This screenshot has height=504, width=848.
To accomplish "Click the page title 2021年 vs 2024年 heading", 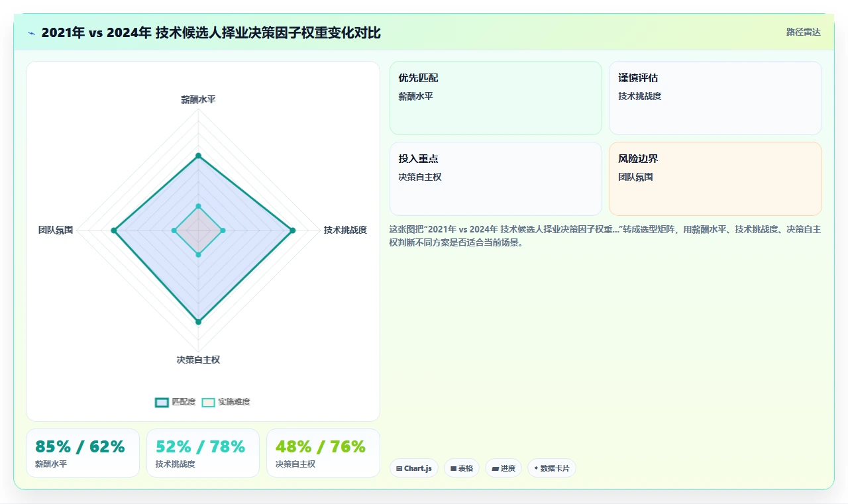I will [x=211, y=33].
